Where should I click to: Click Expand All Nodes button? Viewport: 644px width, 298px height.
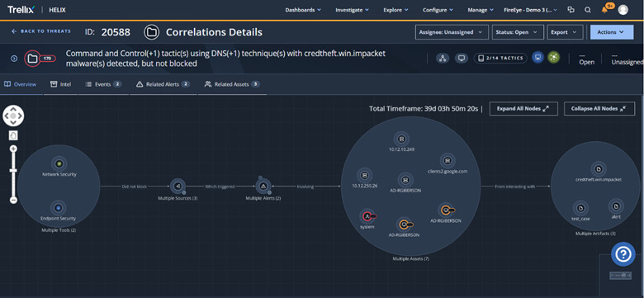(523, 109)
